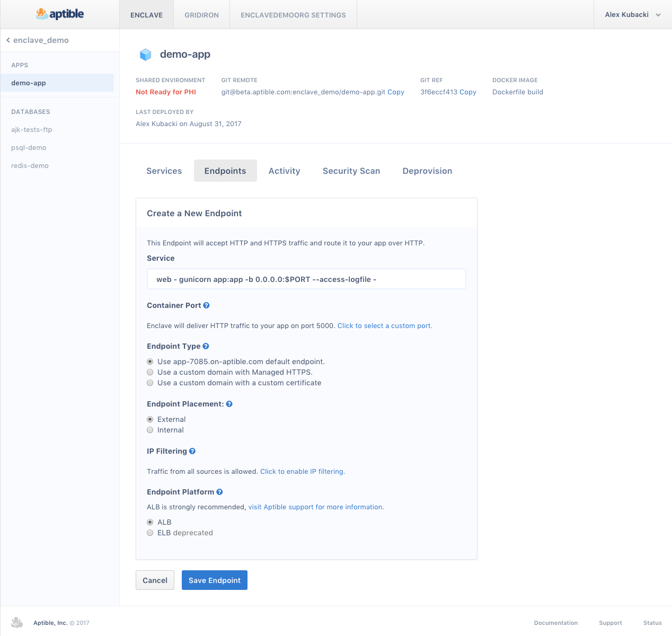Image resolution: width=672 pixels, height=636 pixels.
Task: Click Not Ready for PHI status
Action: (x=166, y=92)
